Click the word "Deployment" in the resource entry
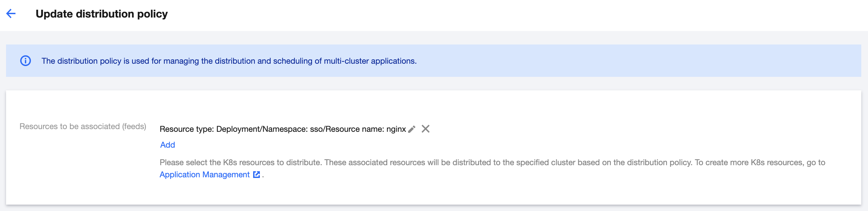Viewport: 868px width, 211px height. (237, 129)
